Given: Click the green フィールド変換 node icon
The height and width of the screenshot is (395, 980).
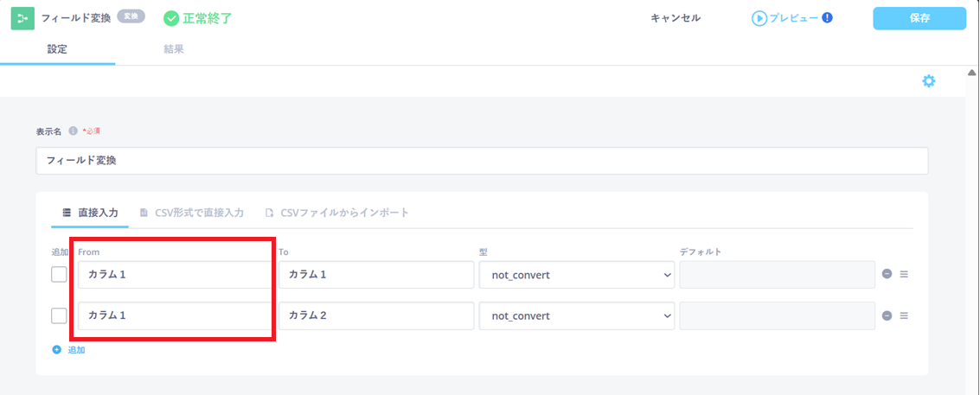Looking at the screenshot, I should [22, 18].
